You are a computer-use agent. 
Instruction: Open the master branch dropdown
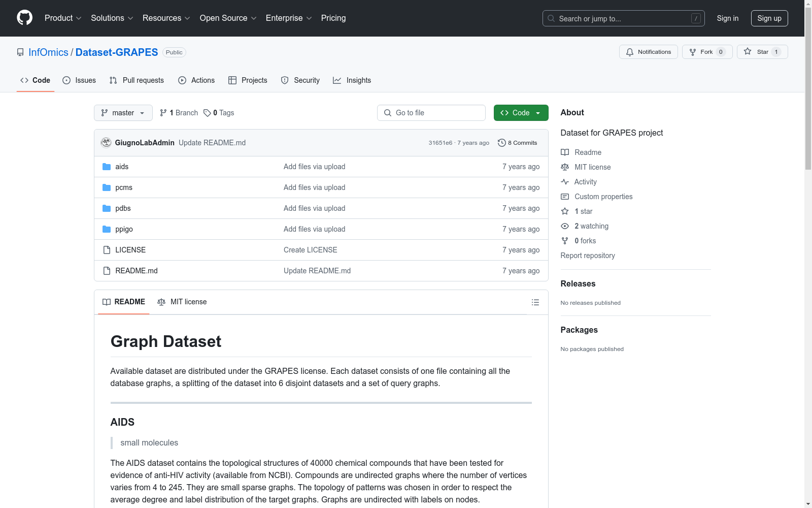[123, 113]
